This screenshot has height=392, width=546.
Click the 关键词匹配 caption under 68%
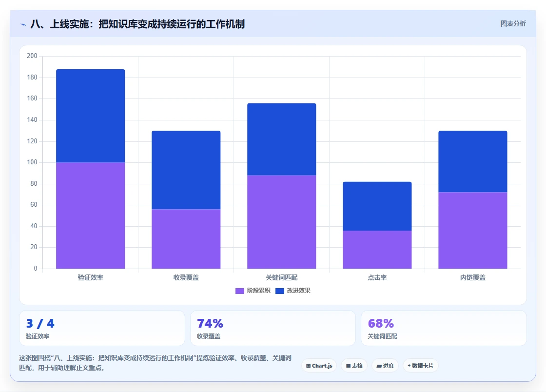coord(382,336)
